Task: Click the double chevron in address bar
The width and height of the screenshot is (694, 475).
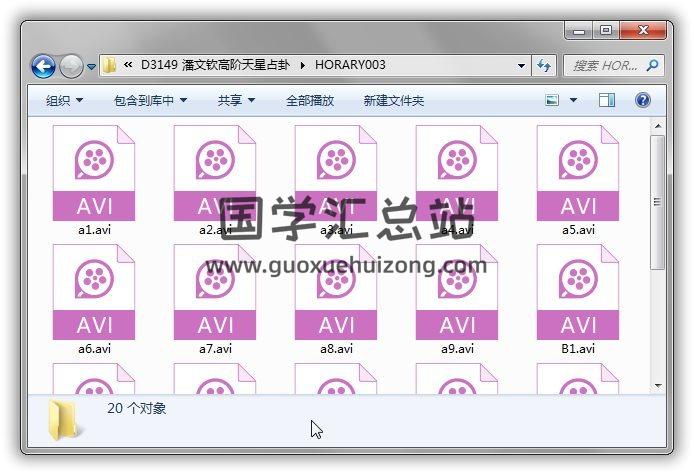Action: tap(128, 65)
